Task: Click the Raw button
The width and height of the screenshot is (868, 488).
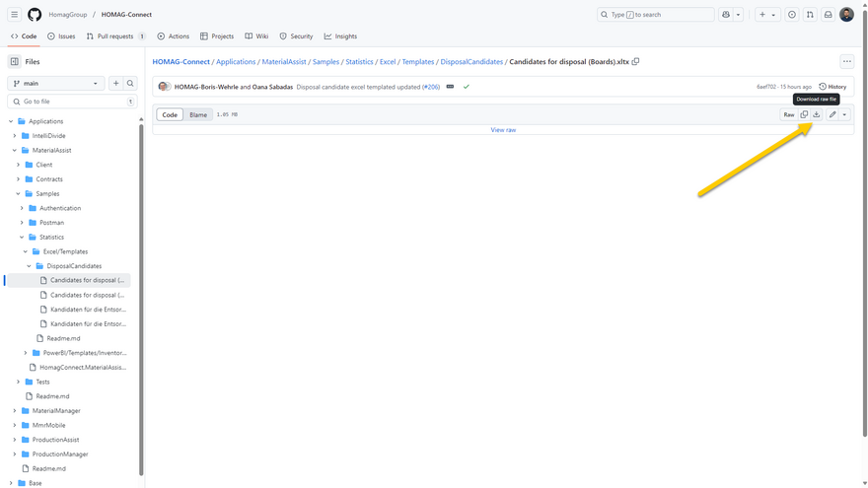Action: pos(789,114)
